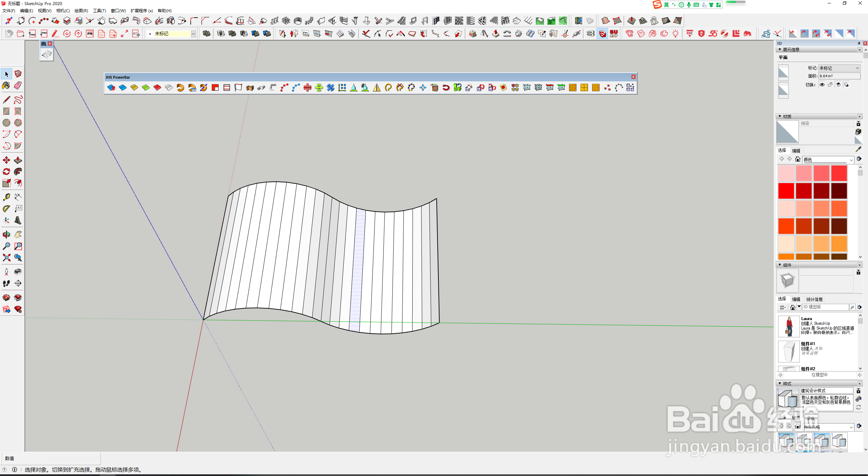Click the 面积 value field

(839, 76)
